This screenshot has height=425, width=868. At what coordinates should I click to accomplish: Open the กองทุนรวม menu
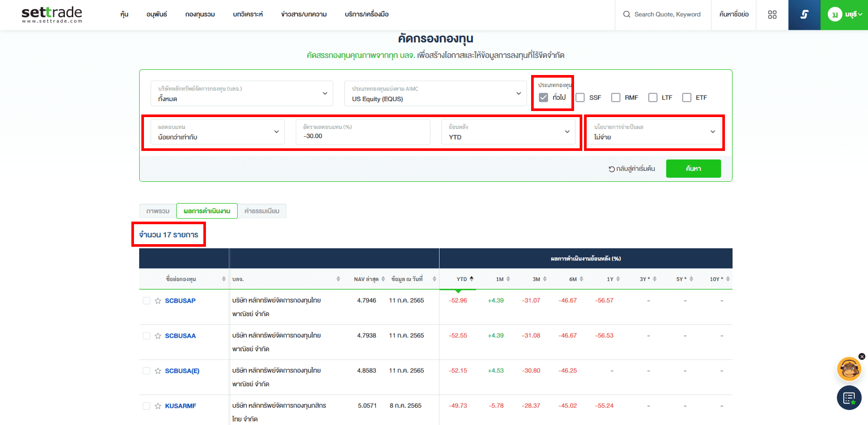(x=200, y=14)
